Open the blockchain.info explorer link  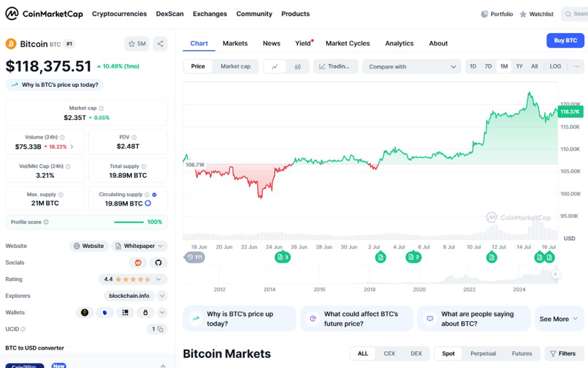(x=129, y=296)
